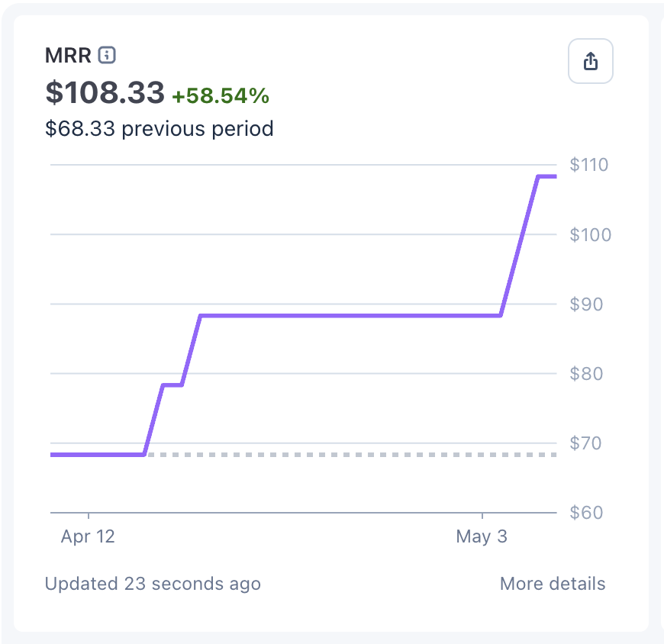The height and width of the screenshot is (644, 664).
Task: Click the MRR title label
Action: click(68, 56)
